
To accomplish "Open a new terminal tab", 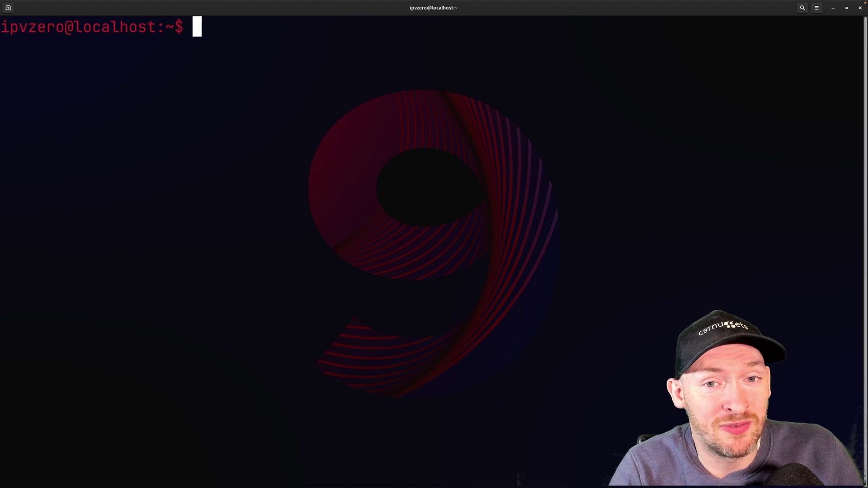I will [x=8, y=8].
